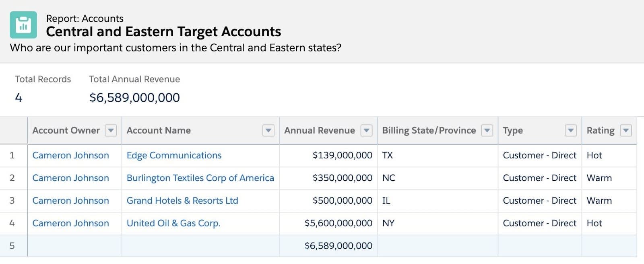Click the Total Annual Revenue summary value
Viewport: 644px width, 264px height.
pyautogui.click(x=134, y=97)
